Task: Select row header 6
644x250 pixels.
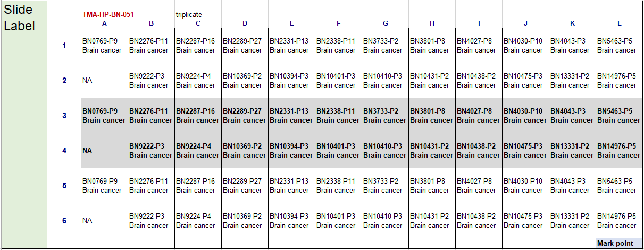Action: pyautogui.click(x=64, y=220)
